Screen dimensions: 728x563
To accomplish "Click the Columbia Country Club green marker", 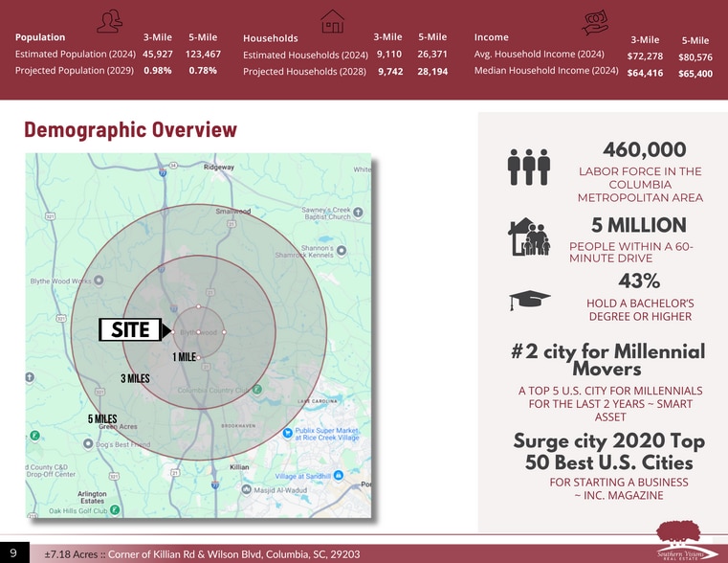I will [256, 390].
